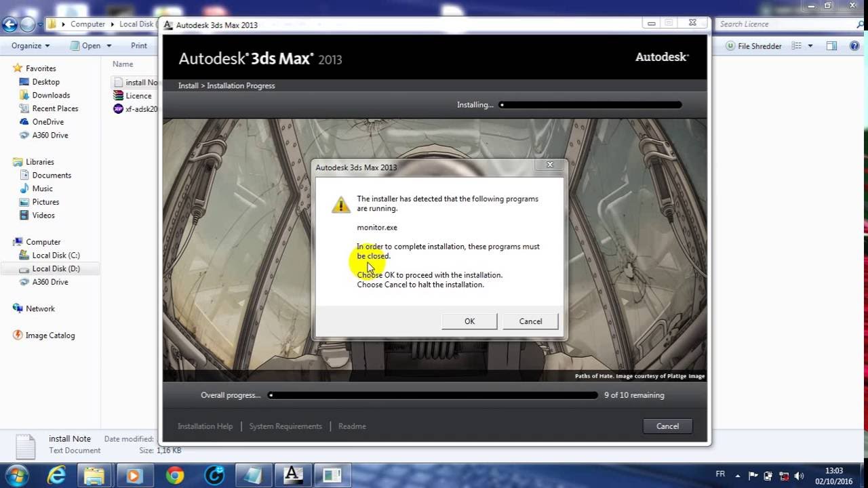The image size is (868, 488).
Task: Switch to the Autodesk installer taskbar icon
Action: click(x=293, y=475)
